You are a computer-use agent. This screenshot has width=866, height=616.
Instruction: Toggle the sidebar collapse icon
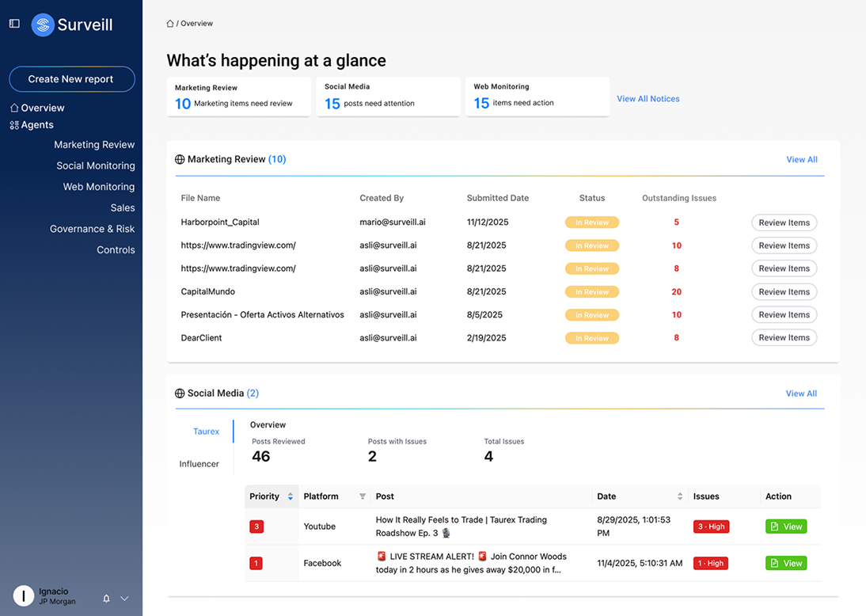(14, 24)
